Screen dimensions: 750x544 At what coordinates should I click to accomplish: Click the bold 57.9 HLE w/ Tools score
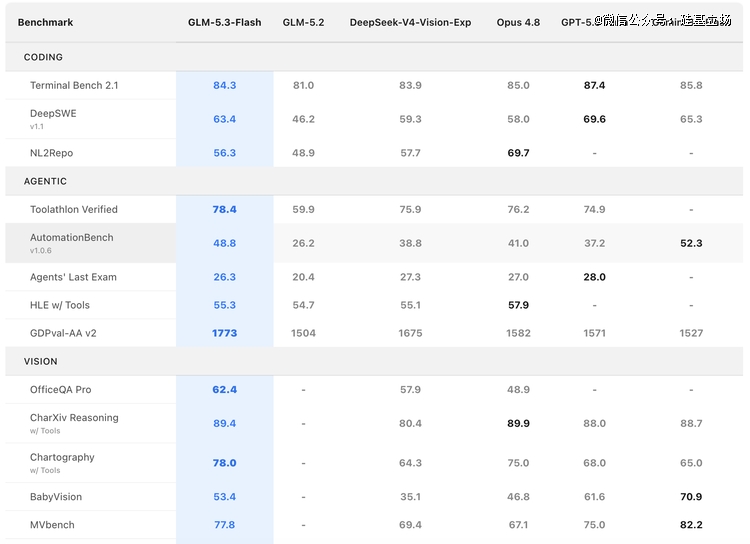(x=518, y=305)
